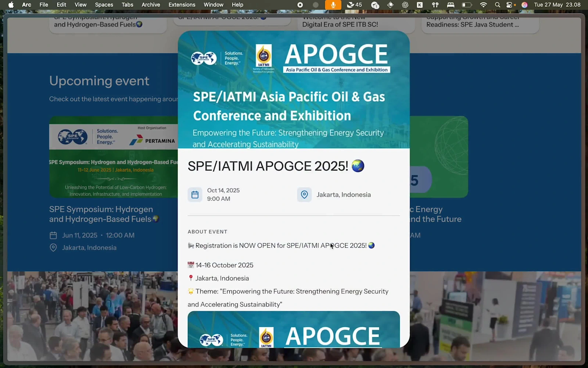Open the Window menu

point(214,5)
